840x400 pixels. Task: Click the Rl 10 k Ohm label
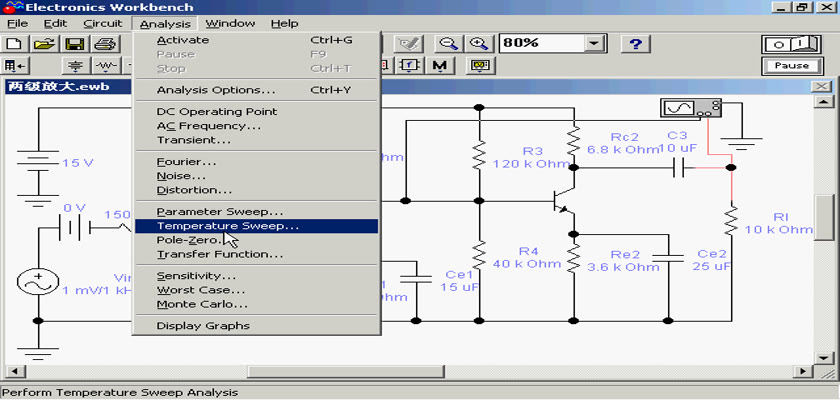click(778, 223)
